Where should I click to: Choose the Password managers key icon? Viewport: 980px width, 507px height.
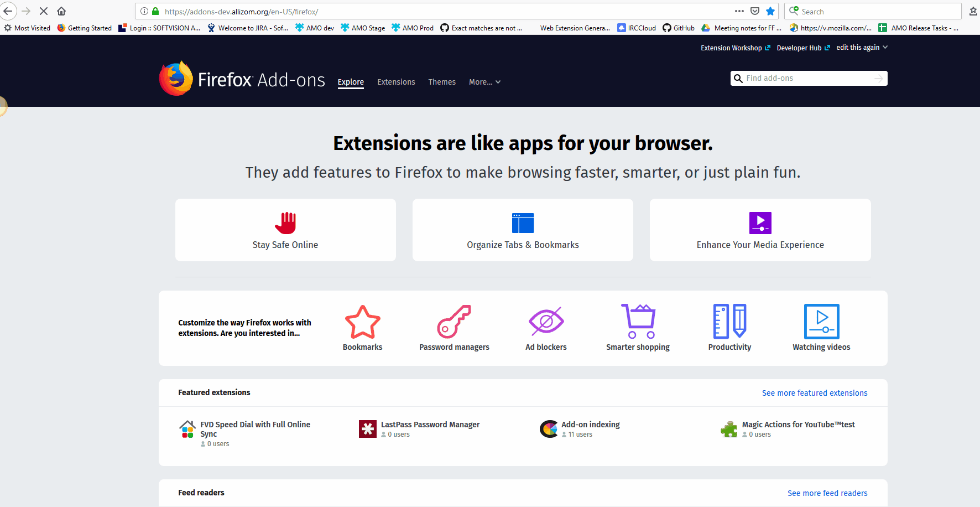(x=454, y=322)
